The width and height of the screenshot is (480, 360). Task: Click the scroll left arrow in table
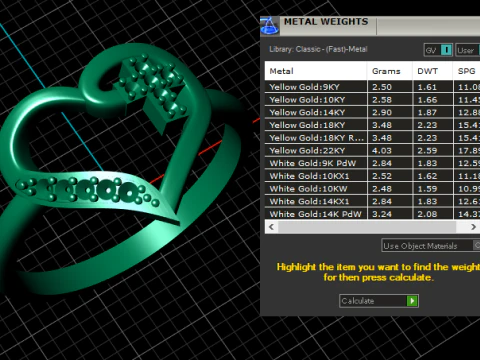click(271, 227)
